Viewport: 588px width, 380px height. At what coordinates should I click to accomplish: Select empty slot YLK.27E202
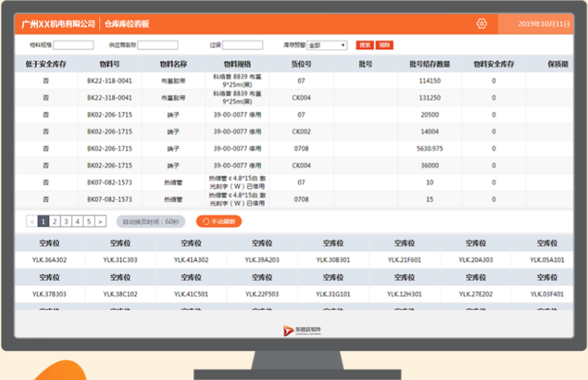476,294
